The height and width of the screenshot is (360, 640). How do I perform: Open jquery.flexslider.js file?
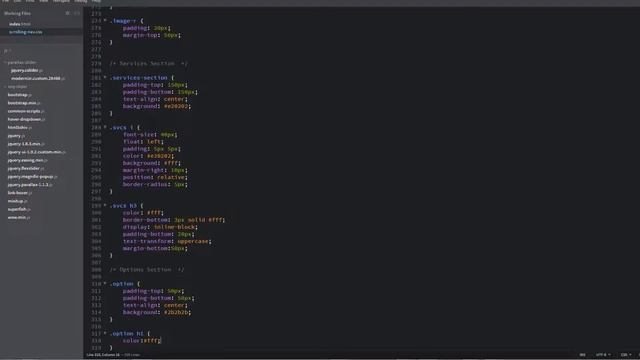[25, 168]
